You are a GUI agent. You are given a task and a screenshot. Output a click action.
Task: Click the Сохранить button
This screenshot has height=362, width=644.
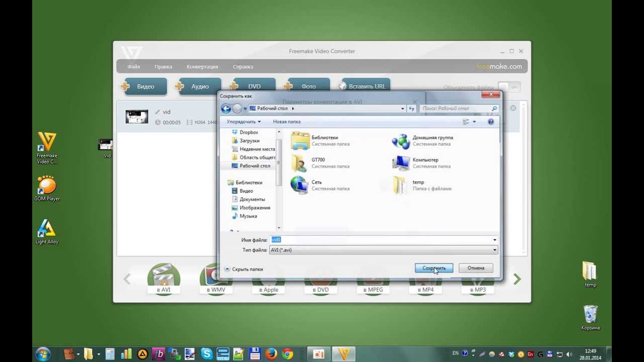(434, 268)
